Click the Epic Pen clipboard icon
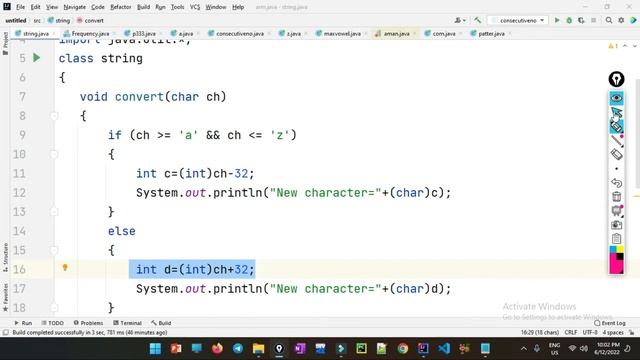Viewport: 640px width, 360px height. point(616,238)
